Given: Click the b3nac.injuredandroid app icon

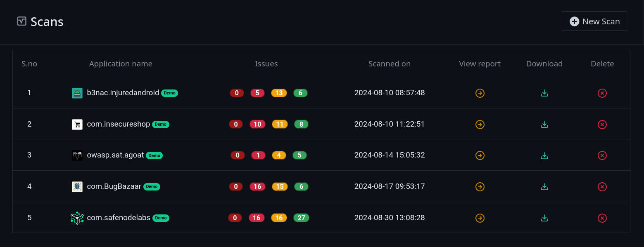Looking at the screenshot, I should pyautogui.click(x=77, y=93).
